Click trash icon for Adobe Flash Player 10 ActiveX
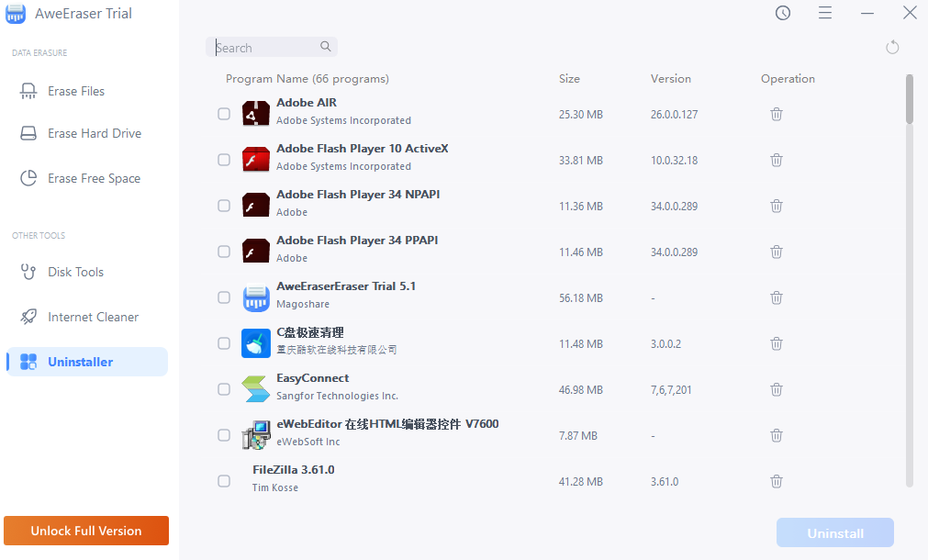This screenshot has height=560, width=928. click(777, 160)
